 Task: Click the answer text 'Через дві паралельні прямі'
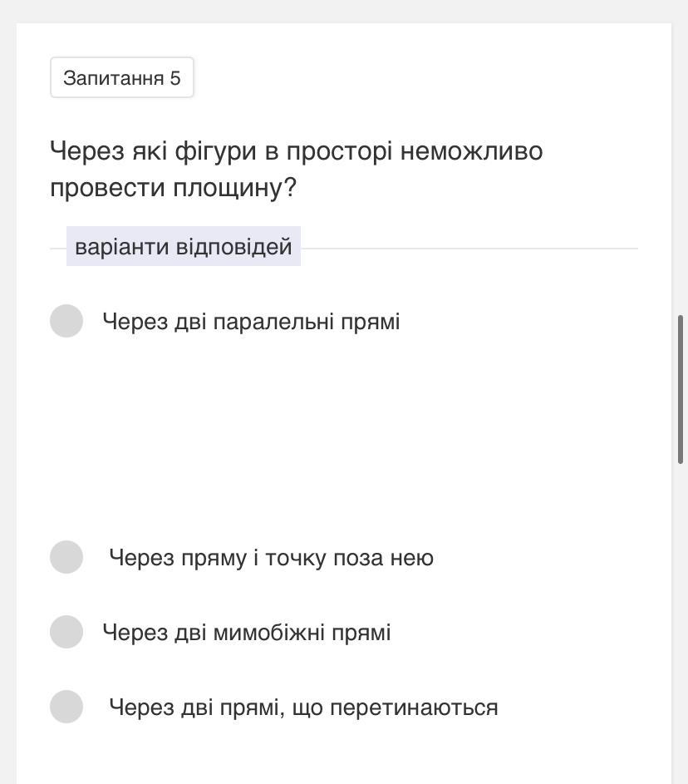coord(251,322)
